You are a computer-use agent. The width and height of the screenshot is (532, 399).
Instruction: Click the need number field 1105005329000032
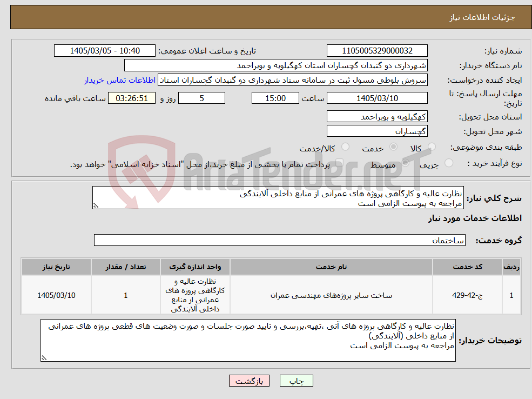377,51
